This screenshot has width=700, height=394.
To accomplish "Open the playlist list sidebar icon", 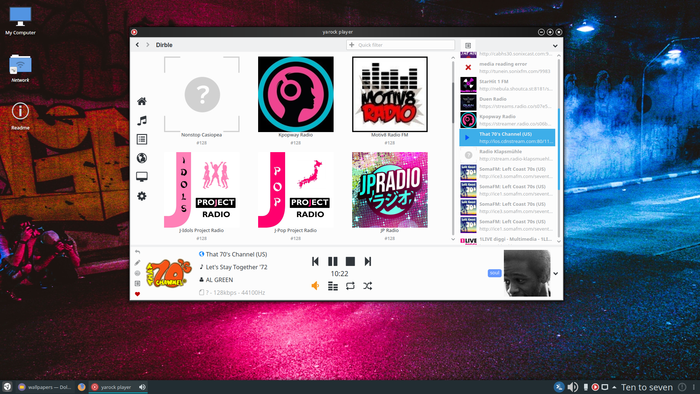I will [x=142, y=139].
